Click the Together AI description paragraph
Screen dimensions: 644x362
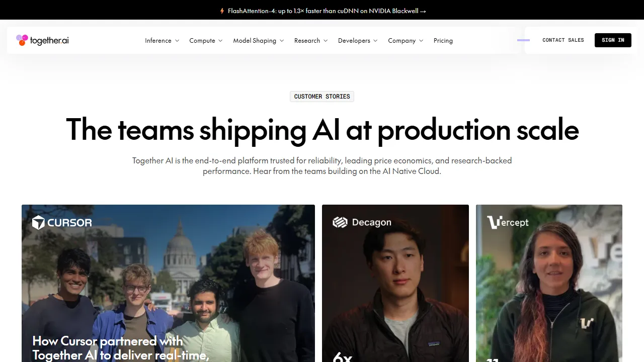click(x=322, y=166)
